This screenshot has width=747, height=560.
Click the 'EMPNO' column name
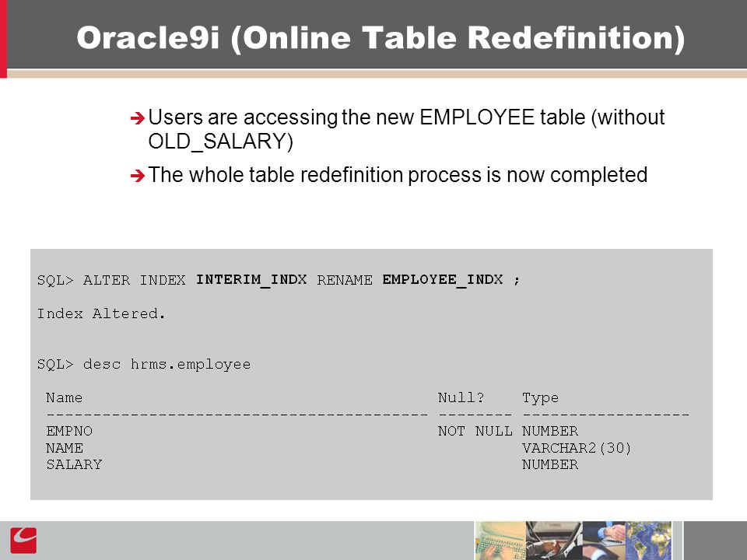[69, 431]
